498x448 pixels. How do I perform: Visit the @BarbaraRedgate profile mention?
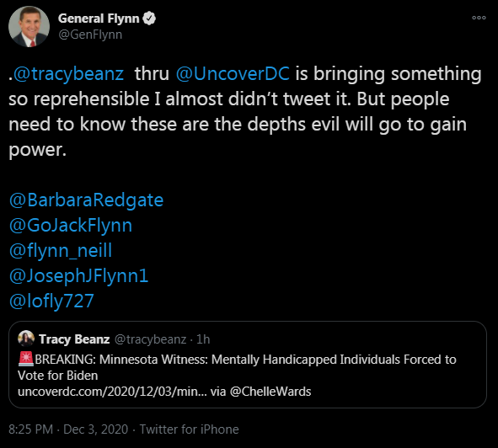click(x=86, y=200)
